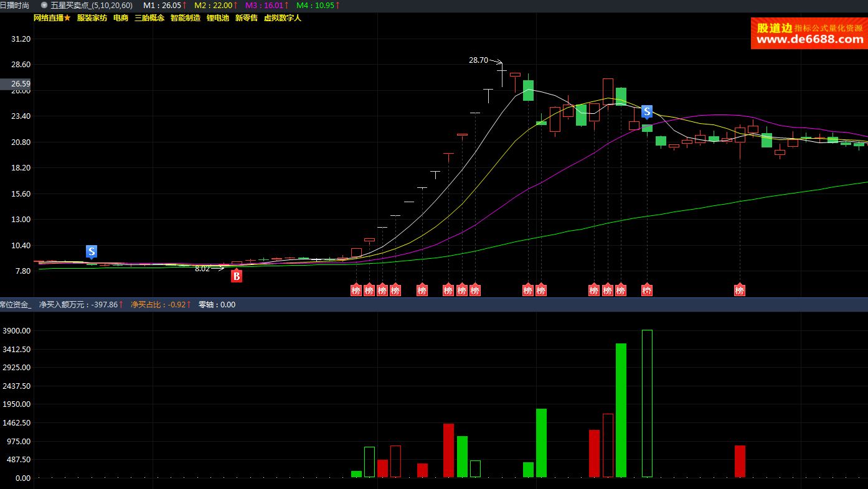Click the 净买入额万元 : -397.86 value
The image size is (868, 489).
coord(80,305)
